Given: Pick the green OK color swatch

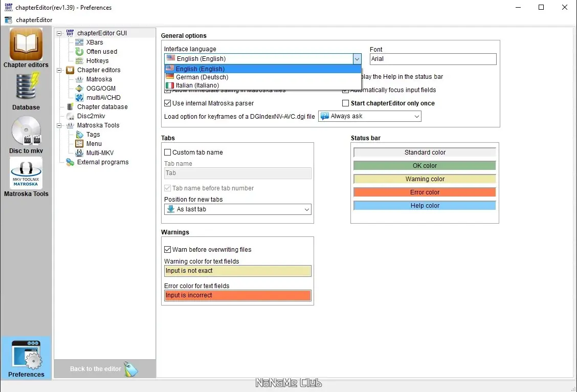Looking at the screenshot, I should 425,166.
